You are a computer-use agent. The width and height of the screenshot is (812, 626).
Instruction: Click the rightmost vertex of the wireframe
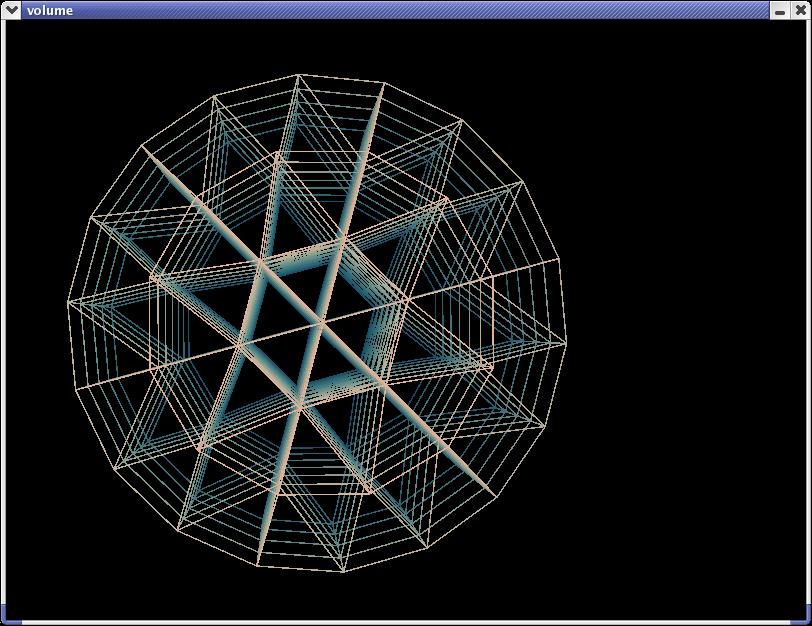[566, 341]
